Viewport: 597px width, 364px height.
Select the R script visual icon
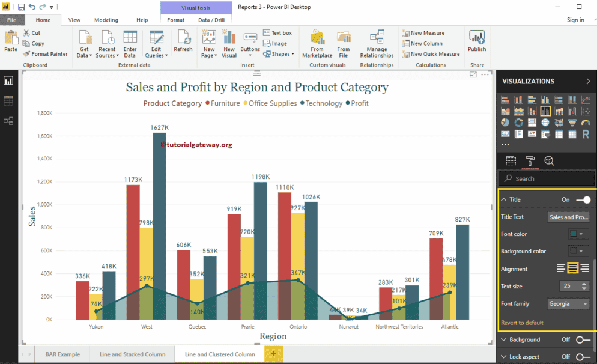586,134
